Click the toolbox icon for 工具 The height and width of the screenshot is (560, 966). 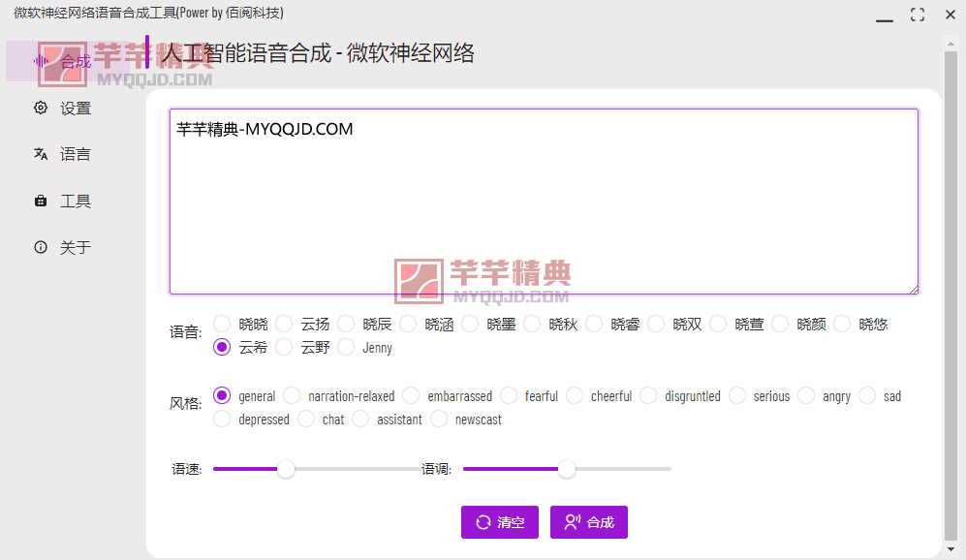[x=41, y=201]
